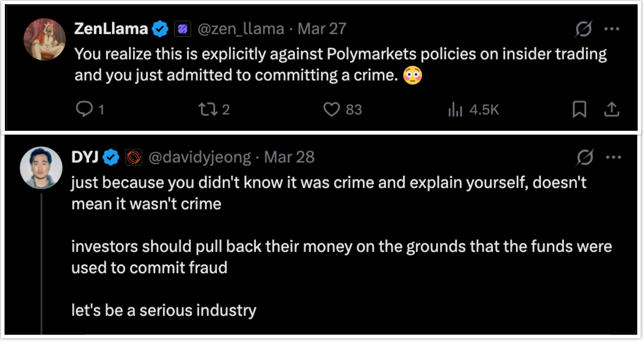Open the three-dot menu on DYJ's tweet
Screen dimensions: 644x346
pos(613,157)
